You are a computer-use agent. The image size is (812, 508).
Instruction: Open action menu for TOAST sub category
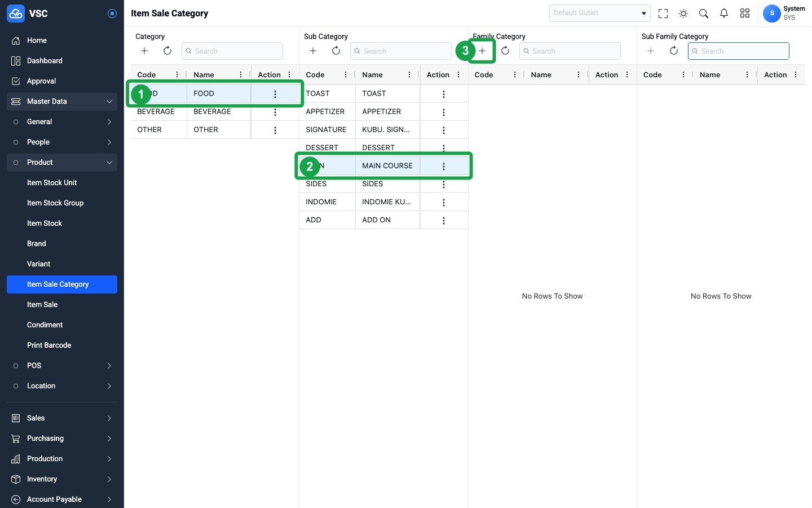pos(444,94)
